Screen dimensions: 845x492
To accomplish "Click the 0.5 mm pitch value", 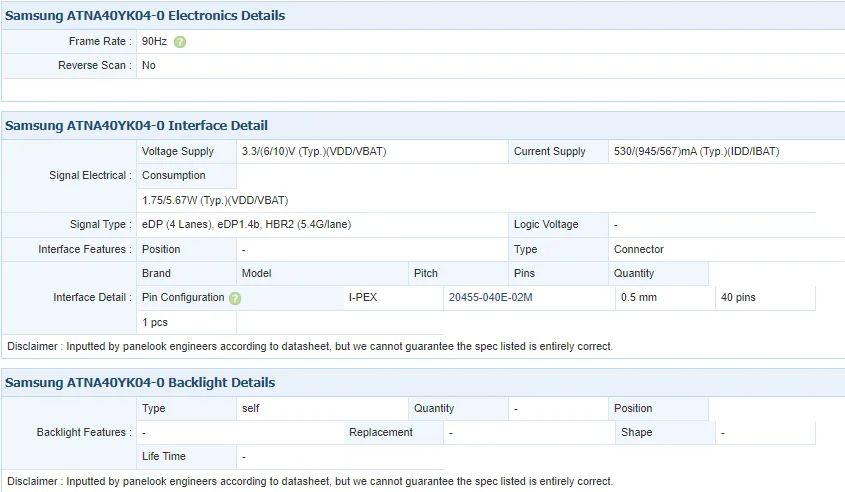I will click(639, 297).
